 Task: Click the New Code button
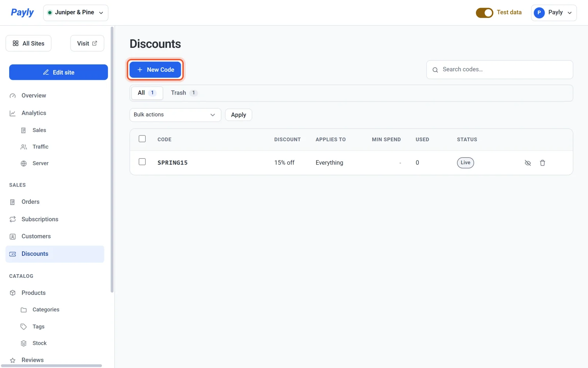pyautogui.click(x=155, y=70)
